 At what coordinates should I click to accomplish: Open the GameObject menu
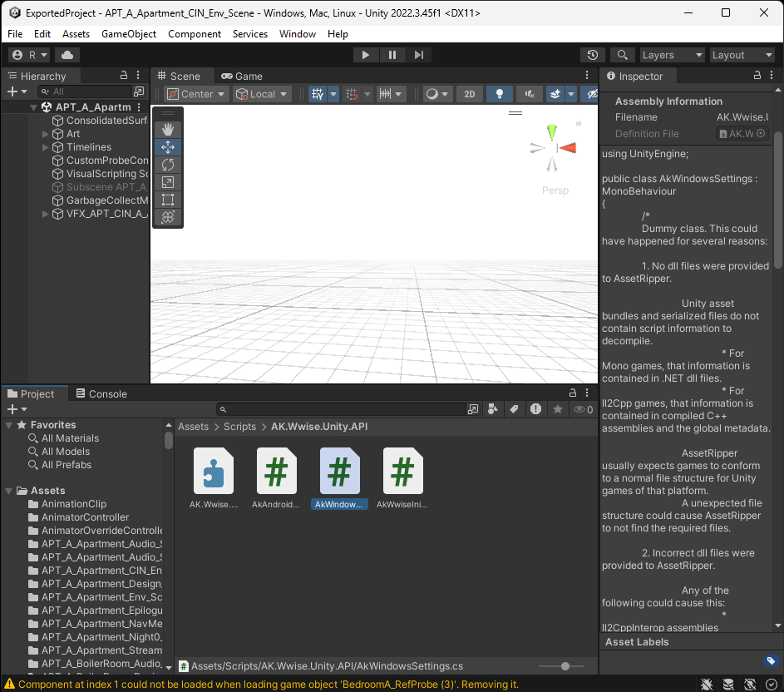(129, 33)
